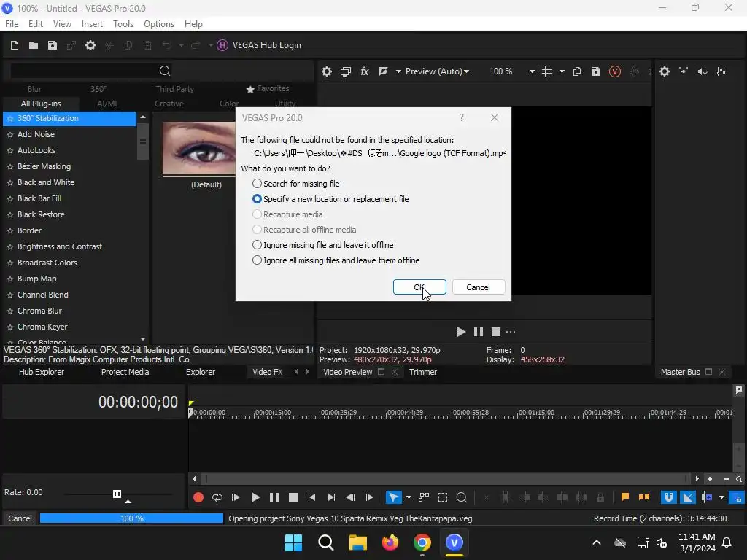Image resolution: width=747 pixels, height=560 pixels.
Task: Switch to the Trimmer tab
Action: [x=423, y=372]
